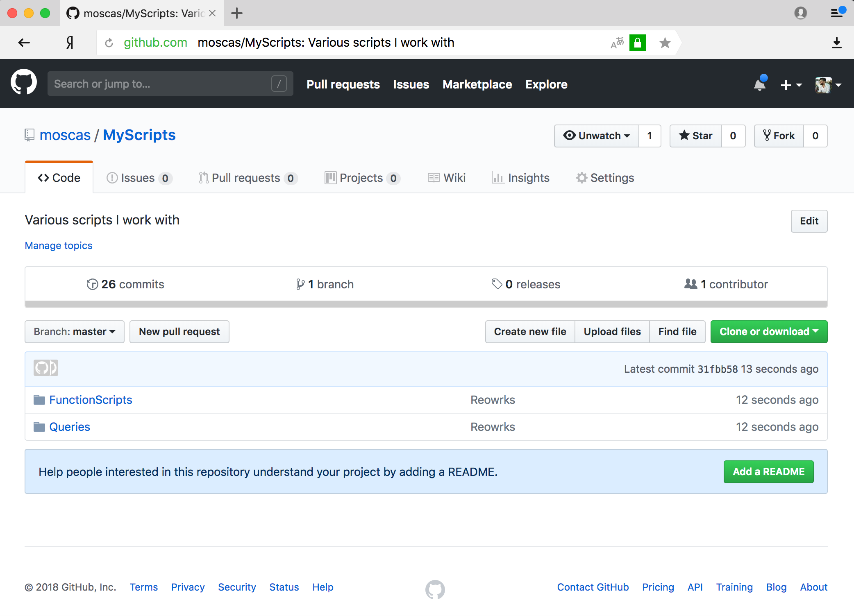Expand Clone or download menu
This screenshot has width=854, height=616.
pos(769,332)
